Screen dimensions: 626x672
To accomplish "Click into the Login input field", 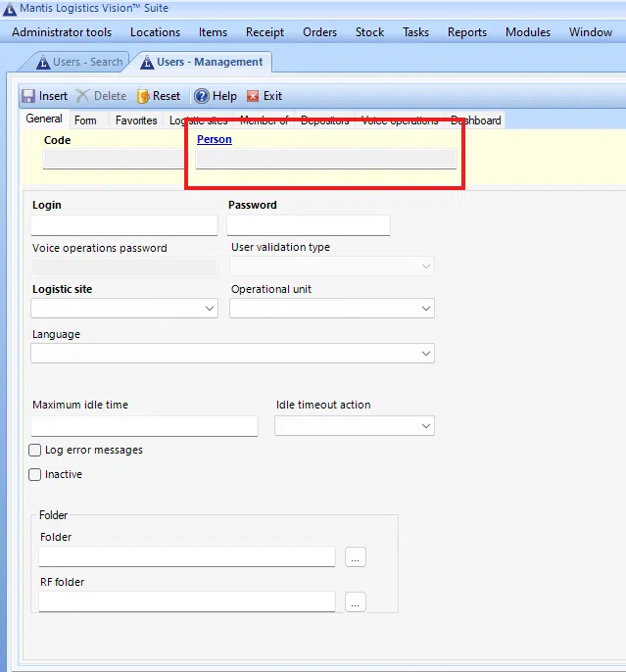I will tap(124, 225).
